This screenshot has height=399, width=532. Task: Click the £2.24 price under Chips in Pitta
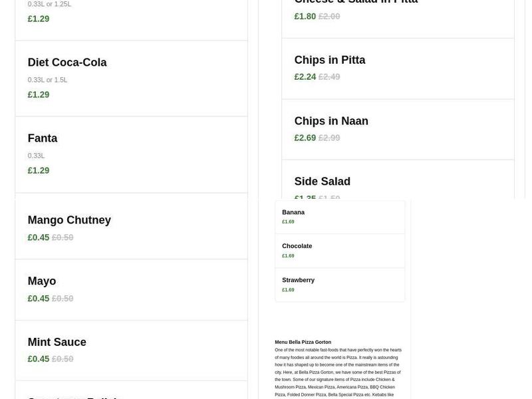(x=305, y=75)
